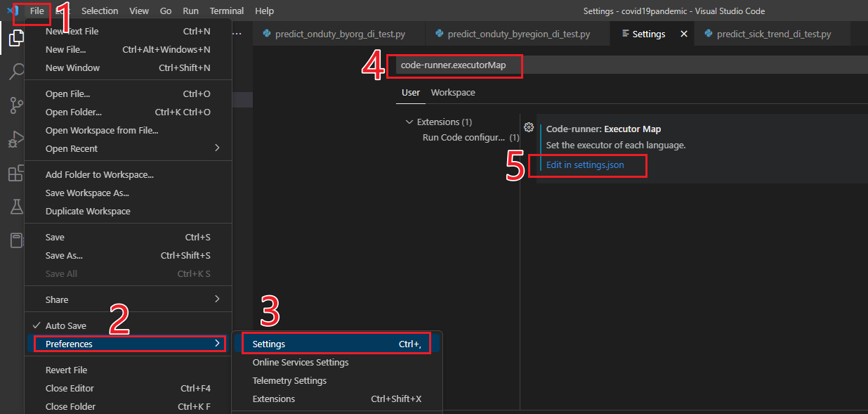868x414 pixels.
Task: Click Save As... in the File menu
Action: [128, 255]
